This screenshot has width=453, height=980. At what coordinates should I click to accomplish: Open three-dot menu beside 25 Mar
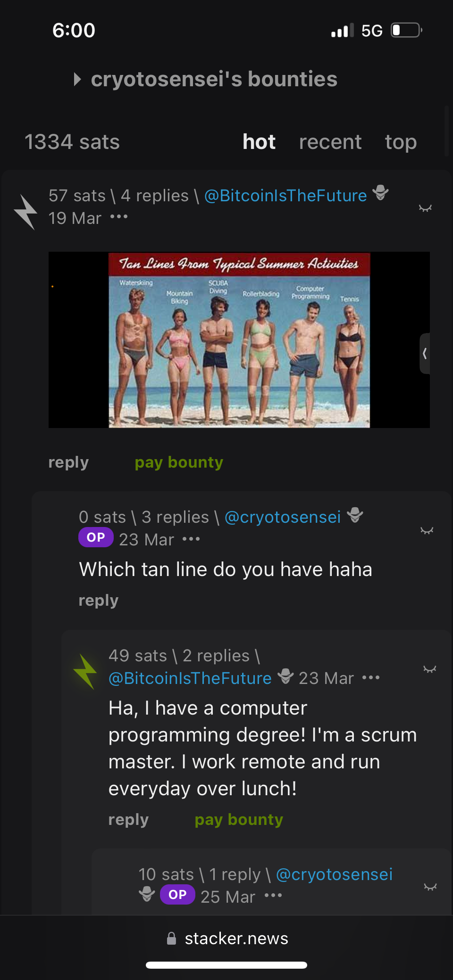273,895
